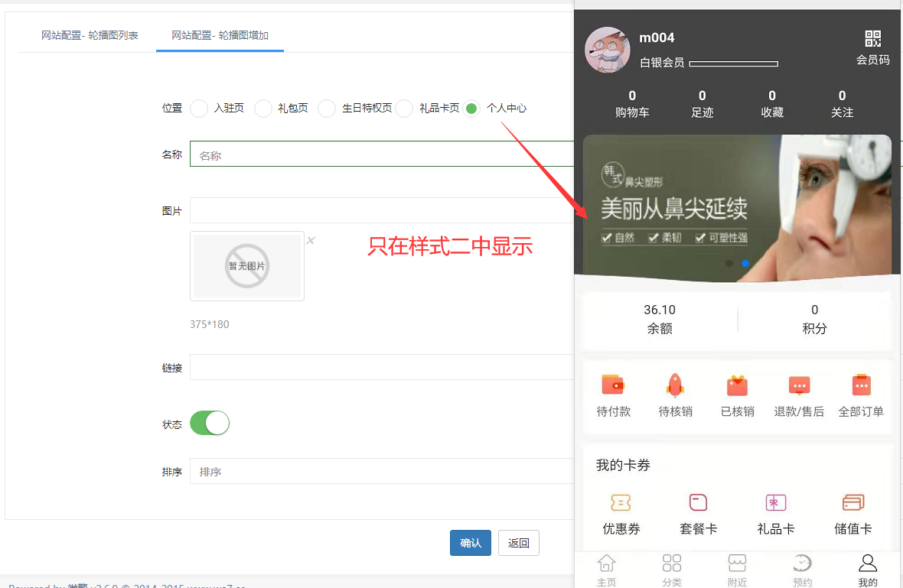This screenshot has width=903, height=588.
Task: Open the 36.10 余额 balance
Action: point(660,319)
